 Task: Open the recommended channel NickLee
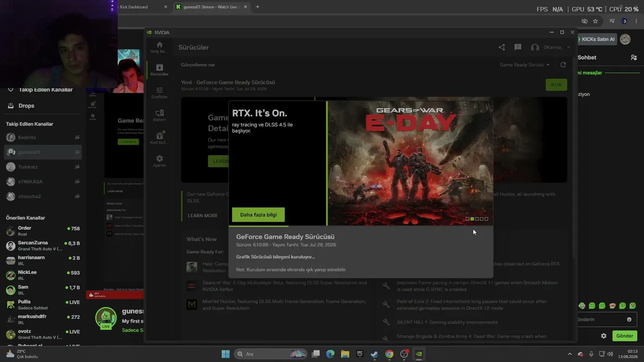43,275
